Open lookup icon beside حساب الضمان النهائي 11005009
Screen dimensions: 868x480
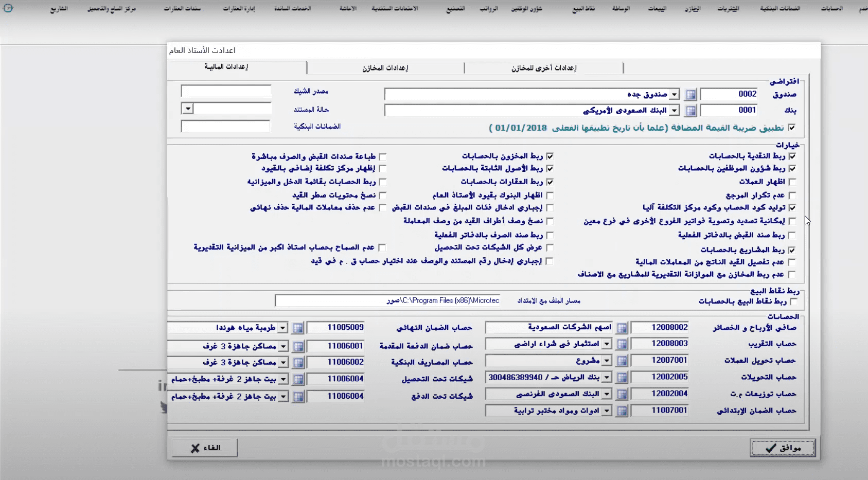click(298, 327)
